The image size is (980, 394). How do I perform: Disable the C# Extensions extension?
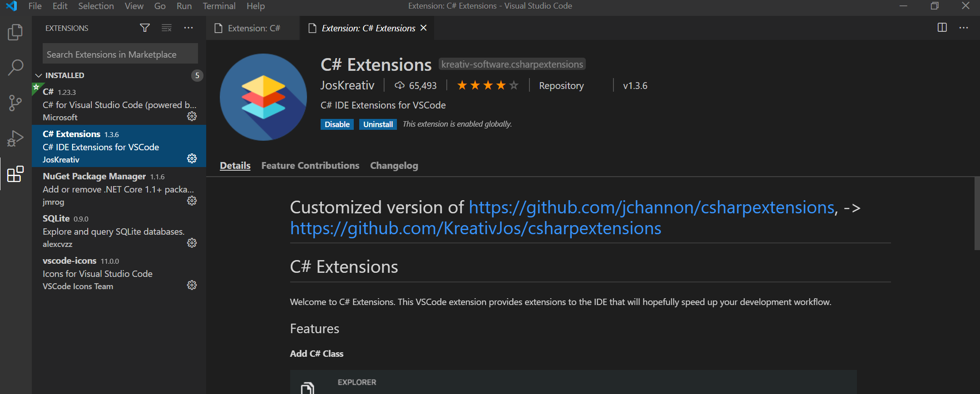(x=337, y=124)
